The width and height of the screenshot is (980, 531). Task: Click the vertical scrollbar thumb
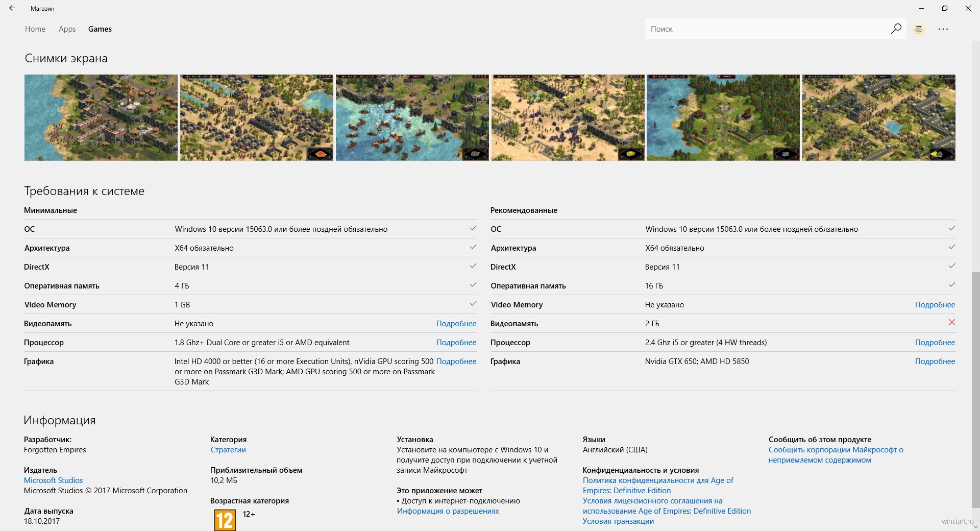(975, 391)
